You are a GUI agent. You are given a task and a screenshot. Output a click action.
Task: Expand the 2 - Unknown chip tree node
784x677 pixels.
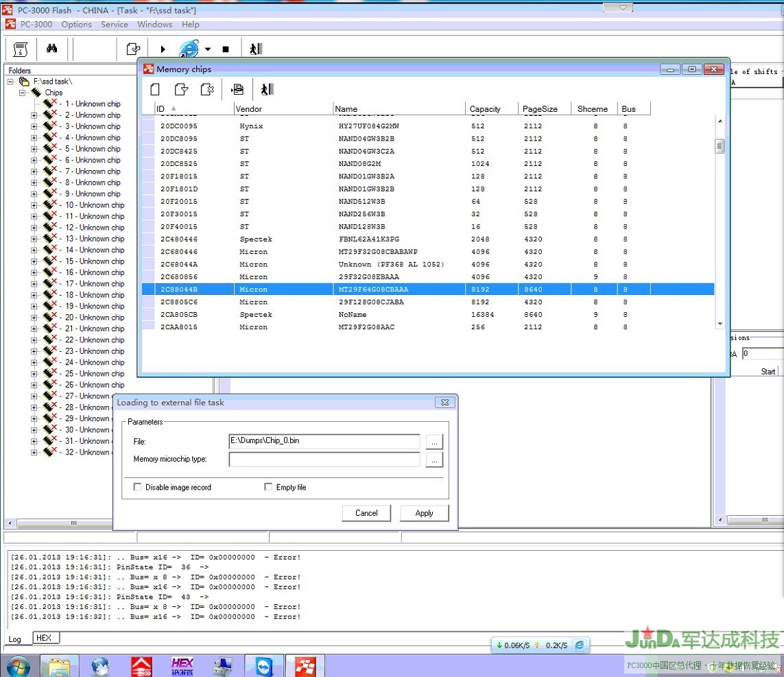click(34, 115)
